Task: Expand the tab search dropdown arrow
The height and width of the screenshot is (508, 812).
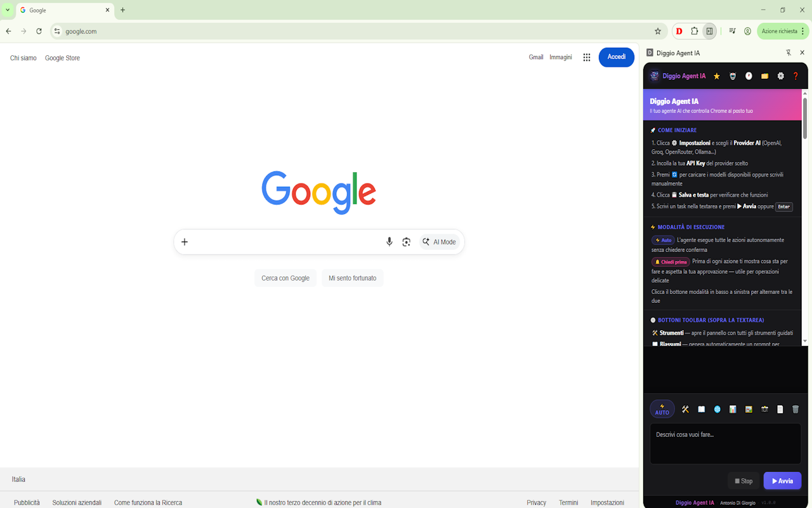Action: (x=8, y=10)
